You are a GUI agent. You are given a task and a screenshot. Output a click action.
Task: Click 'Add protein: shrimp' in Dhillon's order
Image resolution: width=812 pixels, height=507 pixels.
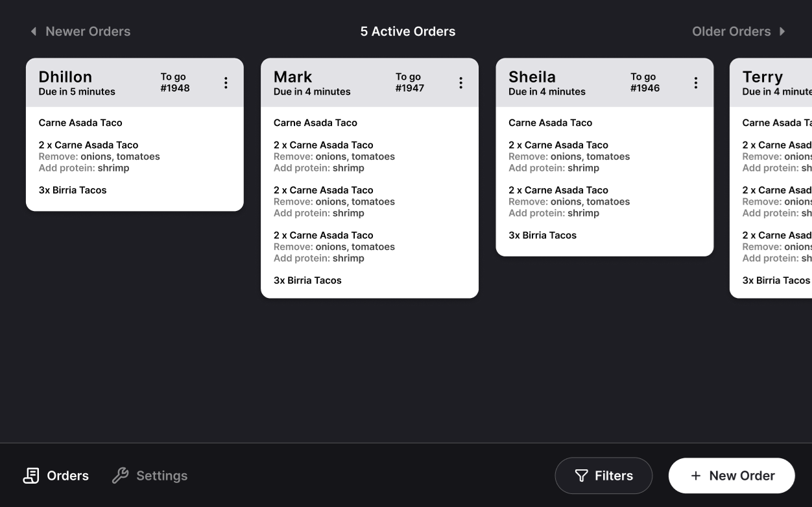(x=84, y=168)
